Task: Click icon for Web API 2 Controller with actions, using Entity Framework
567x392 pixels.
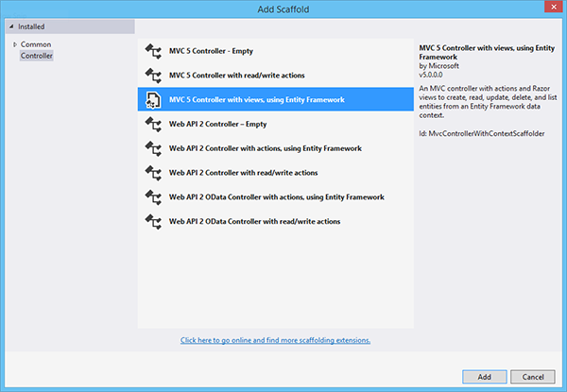Action: (x=153, y=148)
